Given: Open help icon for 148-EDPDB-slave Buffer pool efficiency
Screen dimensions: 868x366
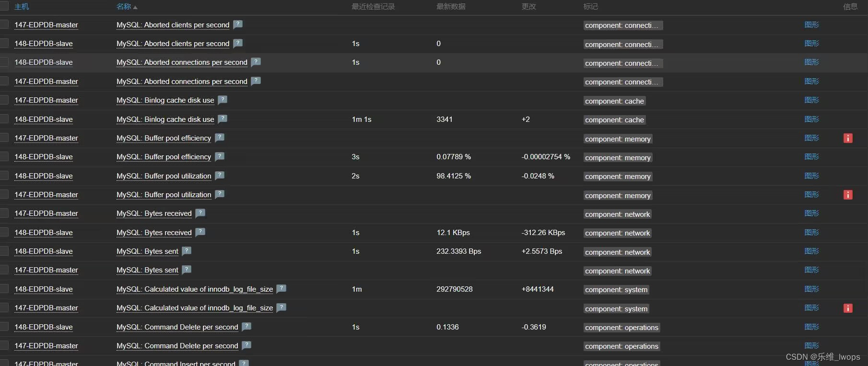Looking at the screenshot, I should [220, 156].
